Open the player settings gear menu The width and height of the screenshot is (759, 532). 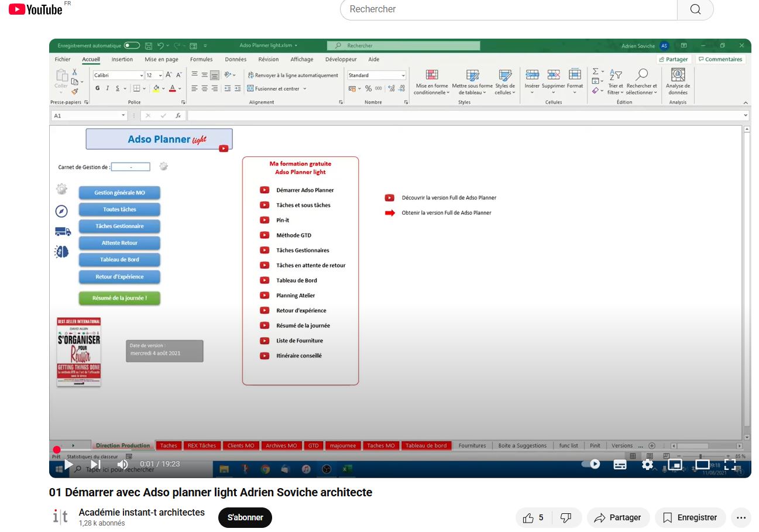tap(647, 464)
